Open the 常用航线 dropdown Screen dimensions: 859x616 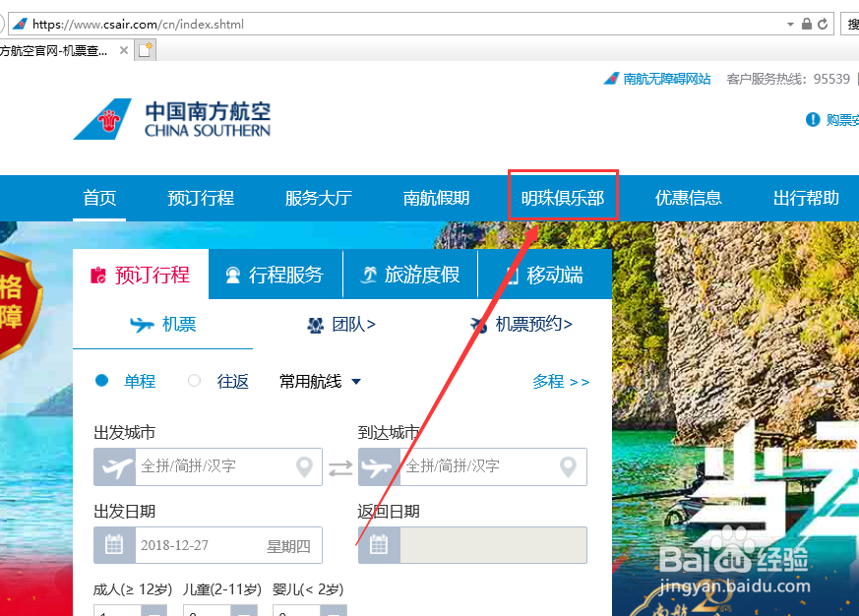pos(318,382)
